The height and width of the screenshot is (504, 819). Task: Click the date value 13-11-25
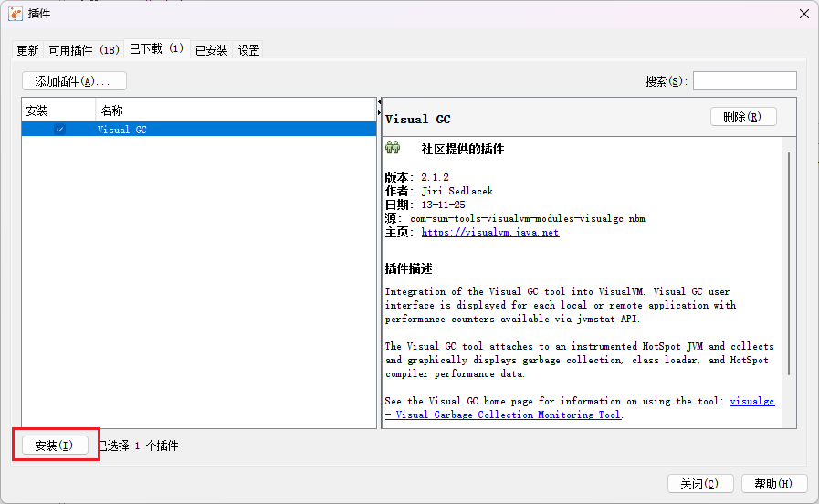[443, 205]
